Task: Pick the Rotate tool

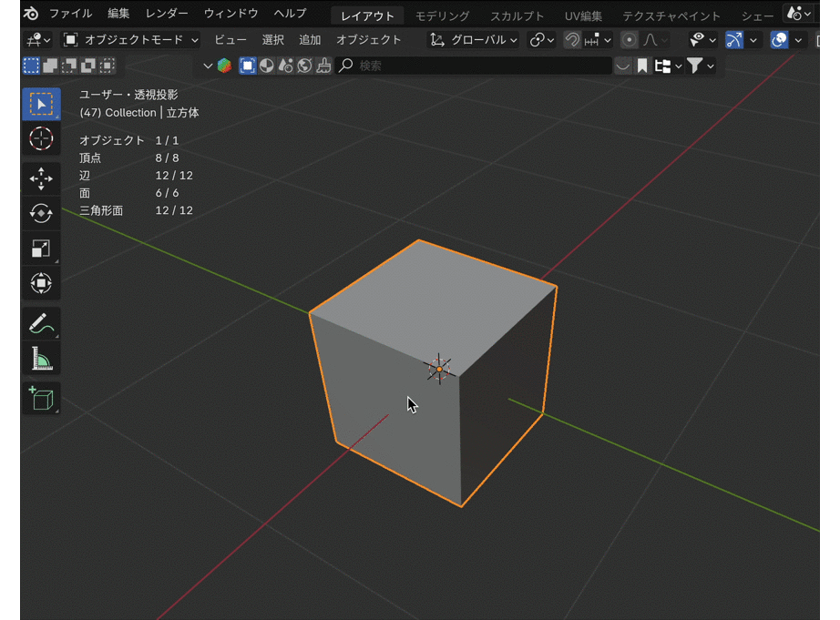Action: [41, 214]
